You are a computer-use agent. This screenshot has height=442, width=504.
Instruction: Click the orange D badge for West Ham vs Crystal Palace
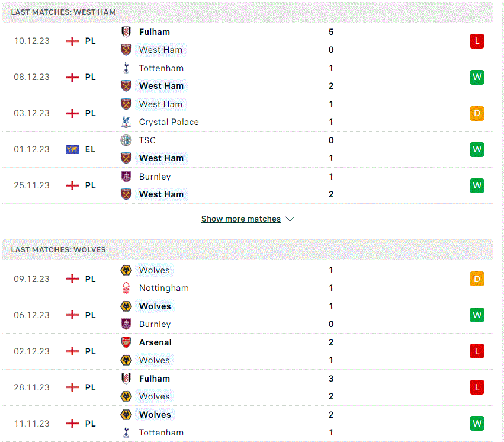(477, 113)
